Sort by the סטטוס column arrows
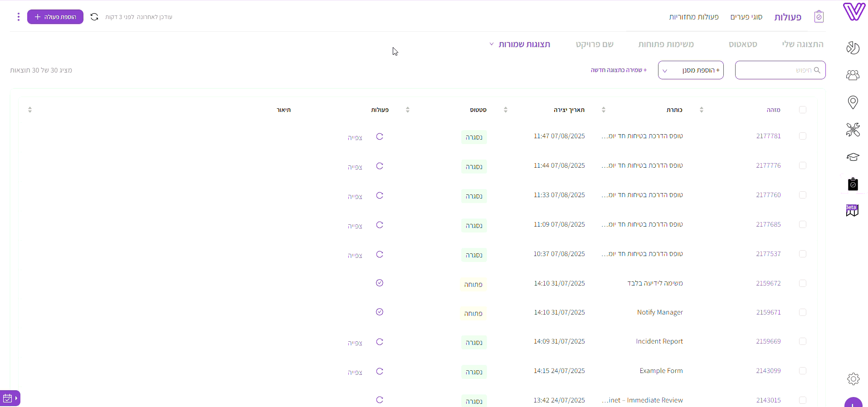 pyautogui.click(x=408, y=110)
